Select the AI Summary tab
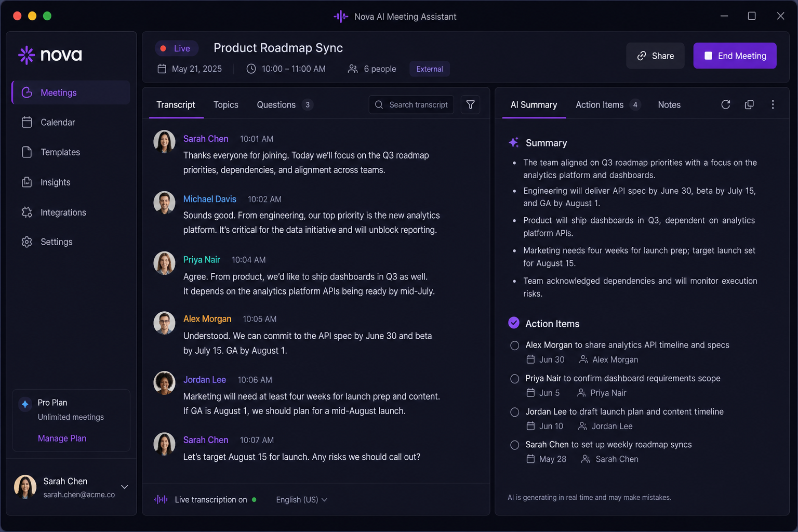This screenshot has width=798, height=532. point(534,105)
